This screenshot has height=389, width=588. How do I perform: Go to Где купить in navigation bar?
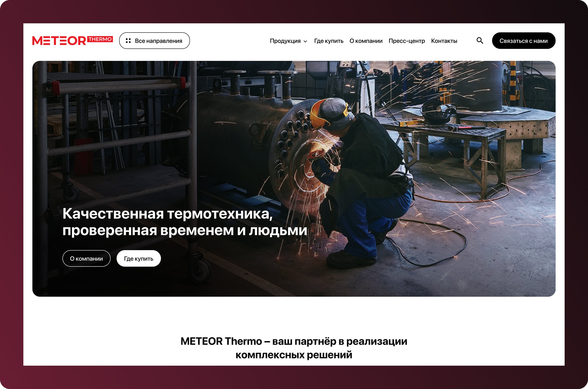click(329, 41)
